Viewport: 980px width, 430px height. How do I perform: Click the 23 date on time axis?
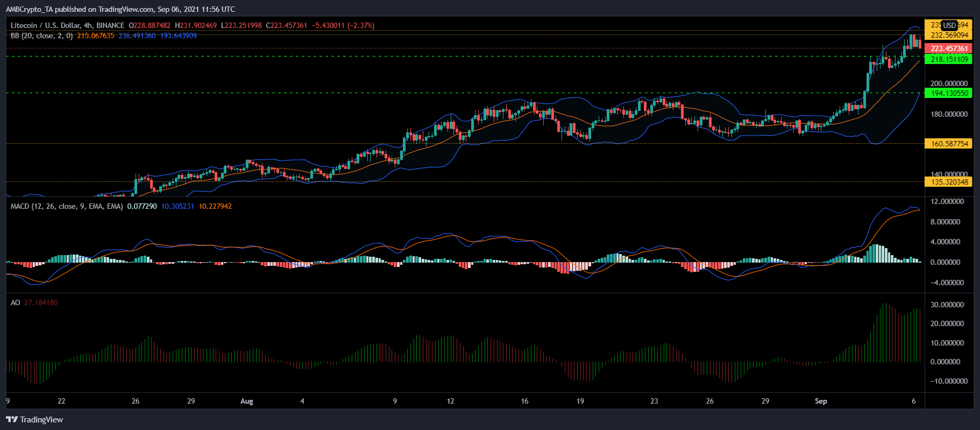(x=654, y=401)
